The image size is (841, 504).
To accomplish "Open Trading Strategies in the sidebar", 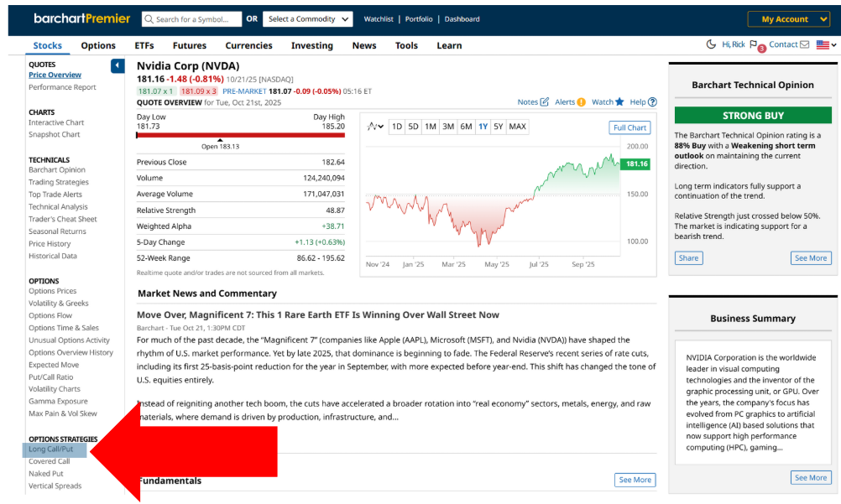I will coord(59,182).
